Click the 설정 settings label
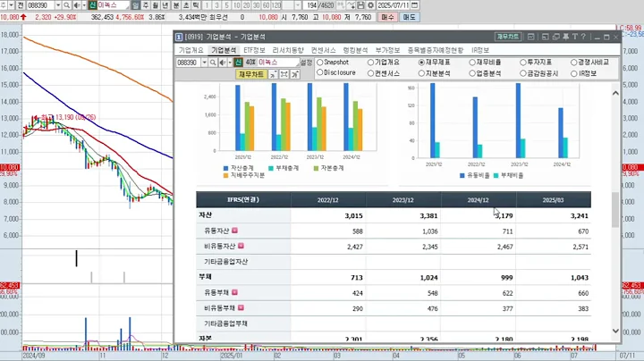Screen dimensions: 644x361 [307, 63]
